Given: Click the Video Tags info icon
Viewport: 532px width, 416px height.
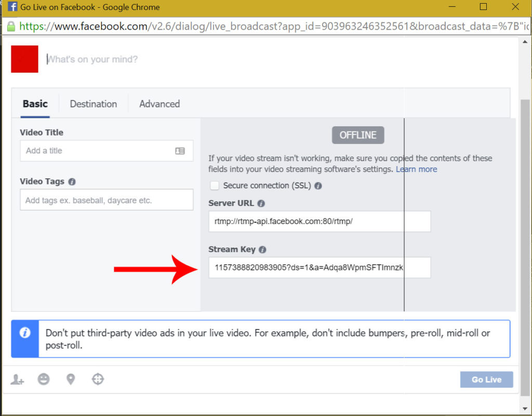Looking at the screenshot, I should click(x=72, y=181).
